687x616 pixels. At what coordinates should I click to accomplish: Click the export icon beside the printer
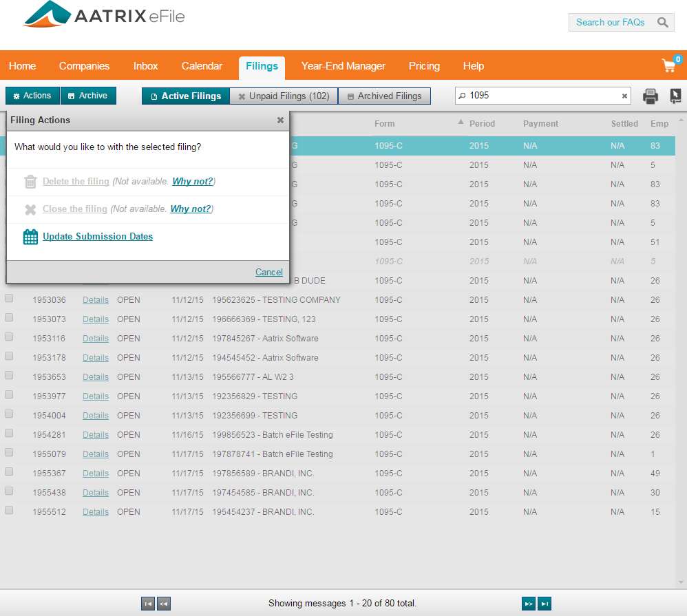(675, 96)
